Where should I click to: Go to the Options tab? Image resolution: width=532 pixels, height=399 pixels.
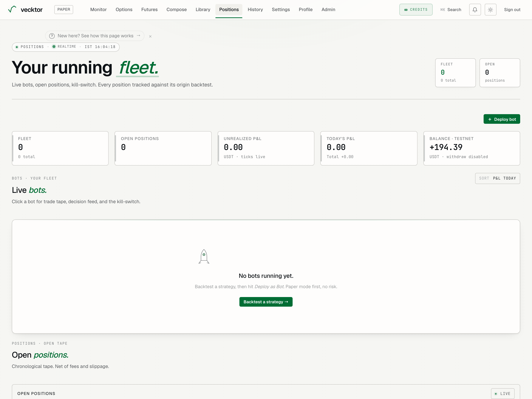click(x=124, y=10)
